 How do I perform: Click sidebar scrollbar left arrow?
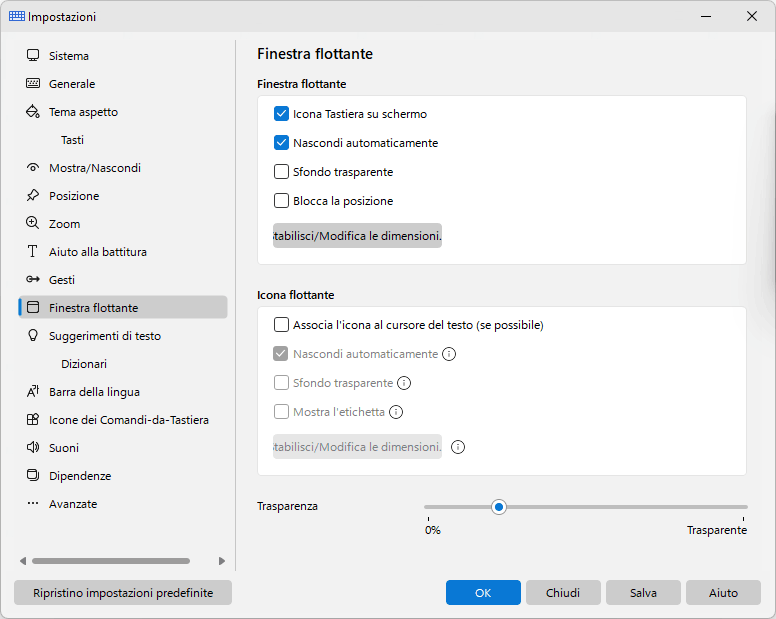point(23,561)
